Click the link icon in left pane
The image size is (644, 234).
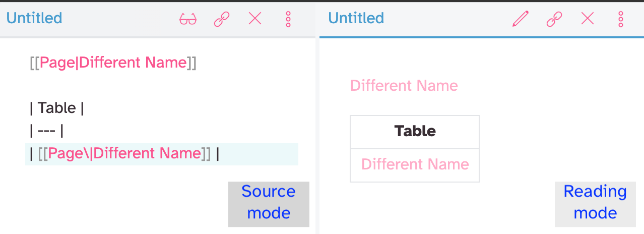click(x=222, y=19)
